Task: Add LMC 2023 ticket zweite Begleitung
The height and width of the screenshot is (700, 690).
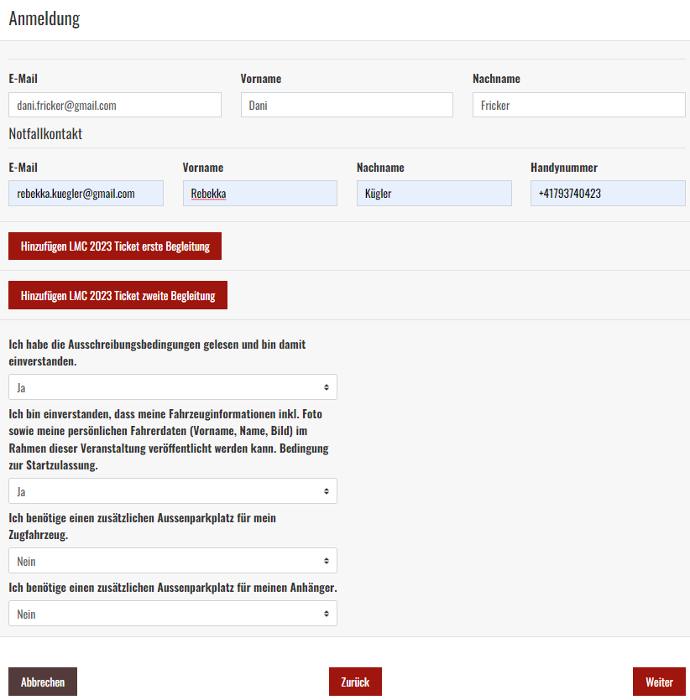Action: [118, 296]
